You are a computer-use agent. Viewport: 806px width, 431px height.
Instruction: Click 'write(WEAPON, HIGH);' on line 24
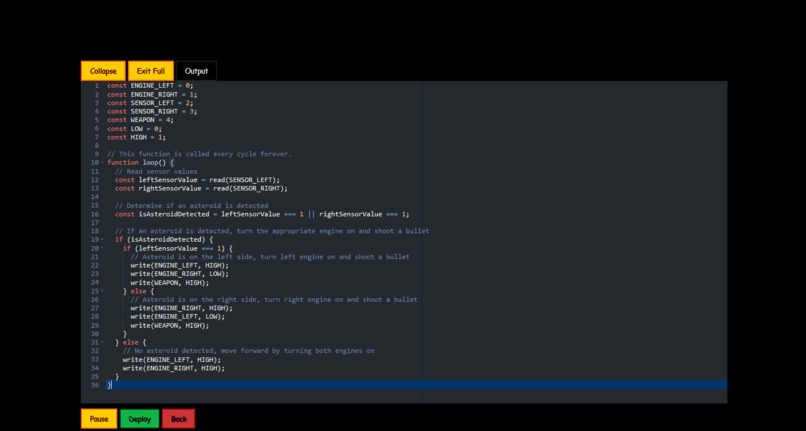pos(170,282)
